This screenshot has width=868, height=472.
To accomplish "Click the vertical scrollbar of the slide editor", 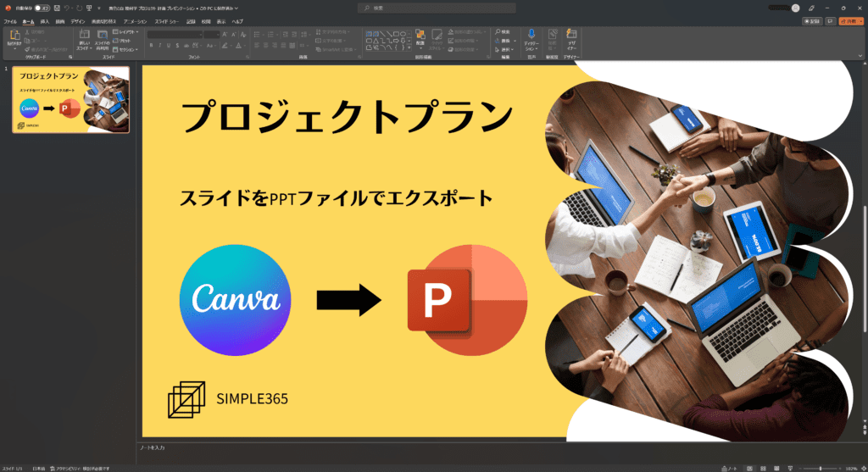I will (x=865, y=269).
